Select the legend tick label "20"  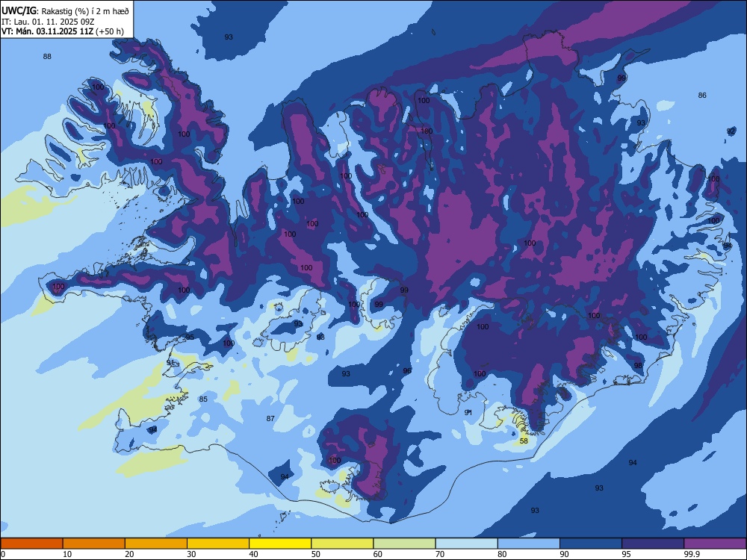click(129, 554)
